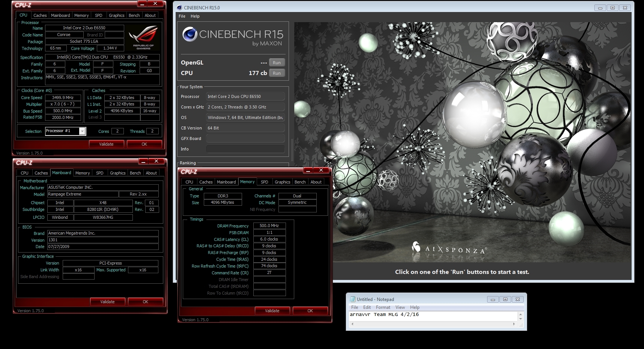
Task: Open Bench tab in Memory CPU-Z window
Action: (x=300, y=182)
